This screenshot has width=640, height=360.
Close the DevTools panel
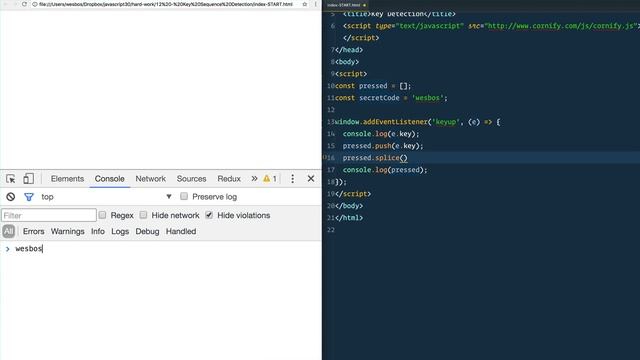(x=311, y=178)
